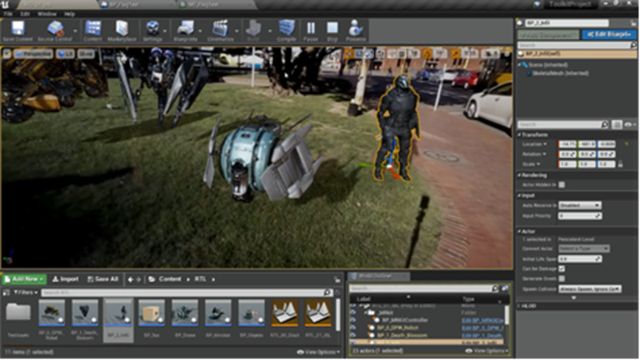The image size is (640, 360).
Task: Open the Window menu
Action: click(x=47, y=14)
